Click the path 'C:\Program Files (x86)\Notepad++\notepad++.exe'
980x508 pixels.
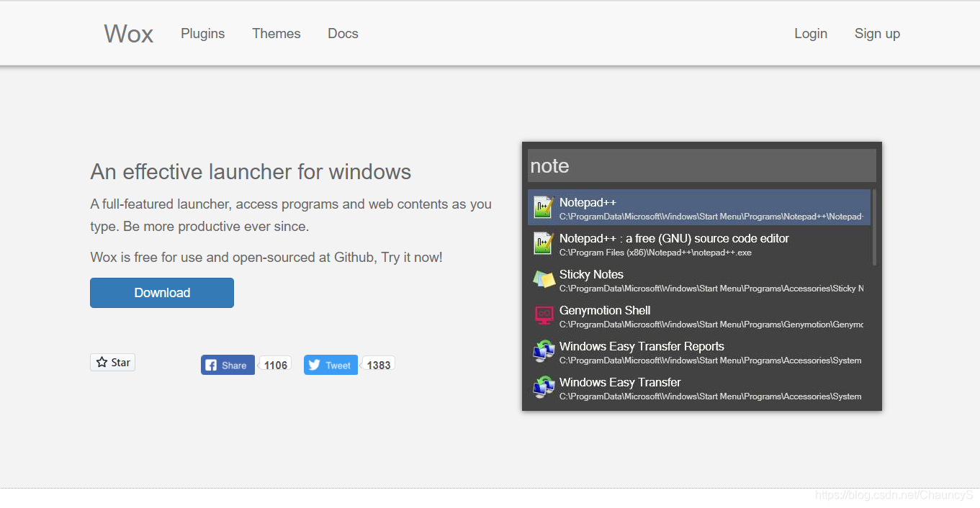click(x=655, y=253)
